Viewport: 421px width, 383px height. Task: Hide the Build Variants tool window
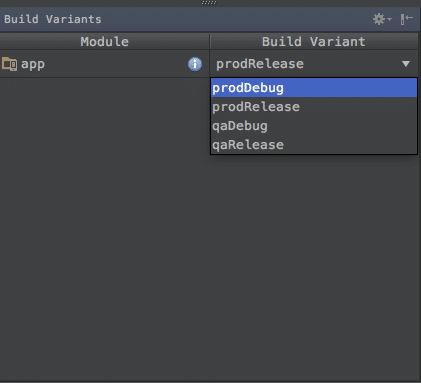(407, 19)
